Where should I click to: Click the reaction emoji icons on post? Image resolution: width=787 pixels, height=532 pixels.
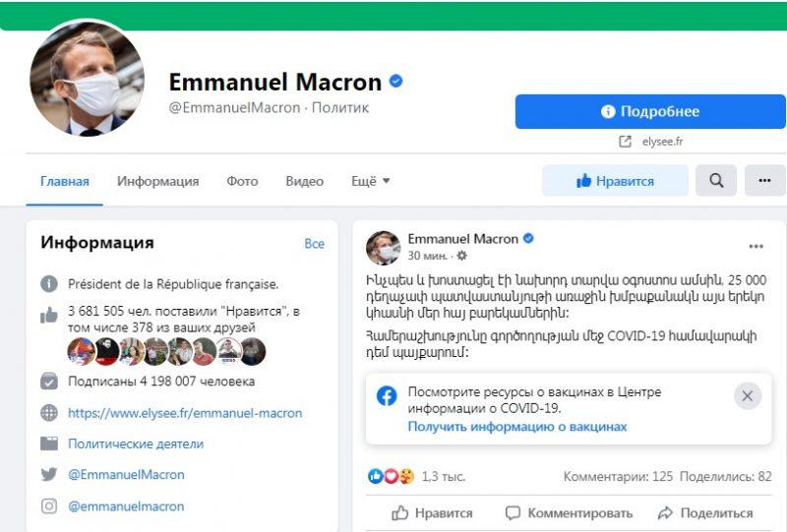391,477
